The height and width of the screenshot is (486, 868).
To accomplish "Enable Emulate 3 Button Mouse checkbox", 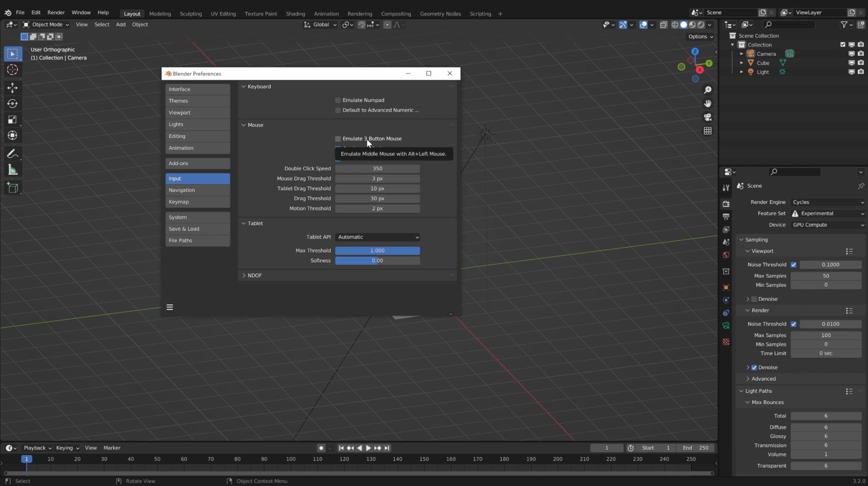I will point(338,139).
